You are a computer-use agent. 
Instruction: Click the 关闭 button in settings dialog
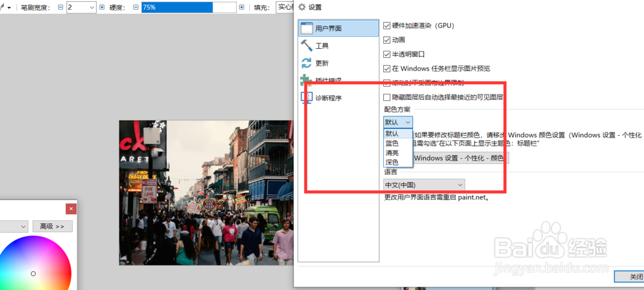pos(629,276)
